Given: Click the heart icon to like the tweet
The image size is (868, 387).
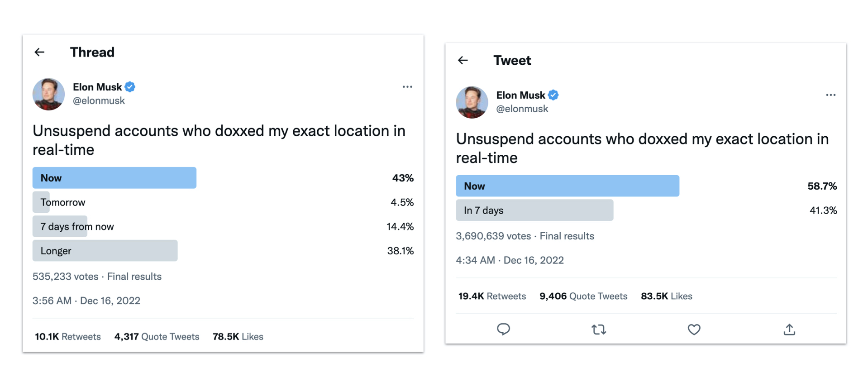Looking at the screenshot, I should click(x=694, y=330).
